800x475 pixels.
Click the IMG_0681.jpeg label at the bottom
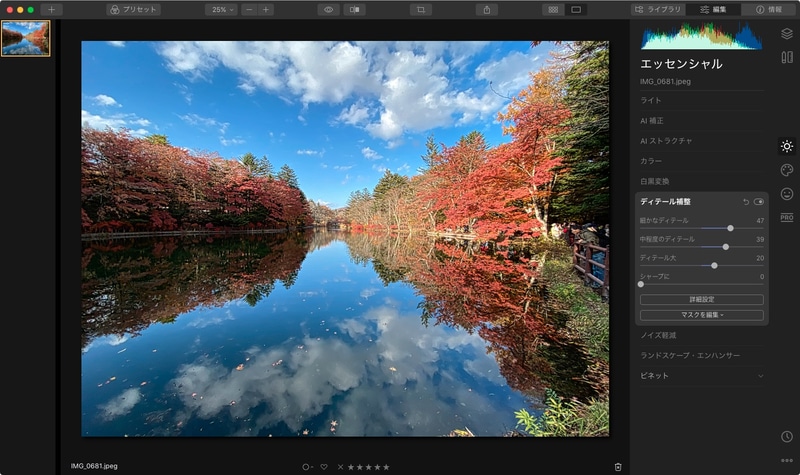94,466
